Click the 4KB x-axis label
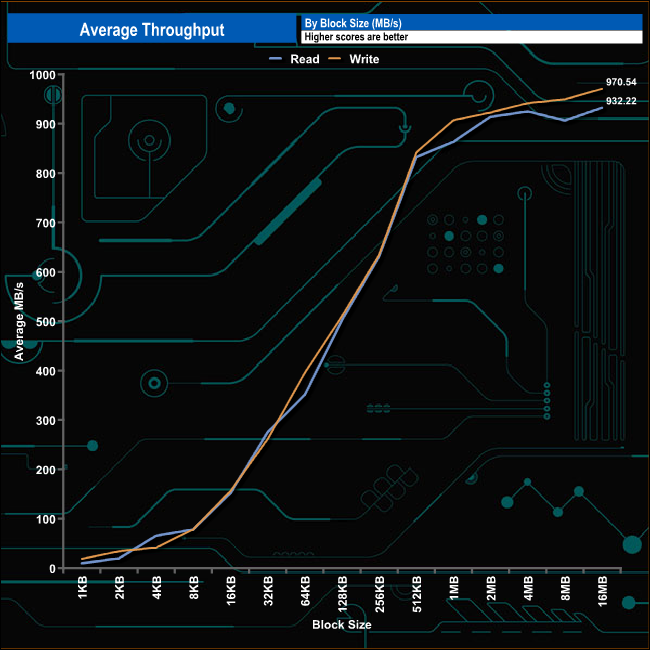 tap(157, 587)
